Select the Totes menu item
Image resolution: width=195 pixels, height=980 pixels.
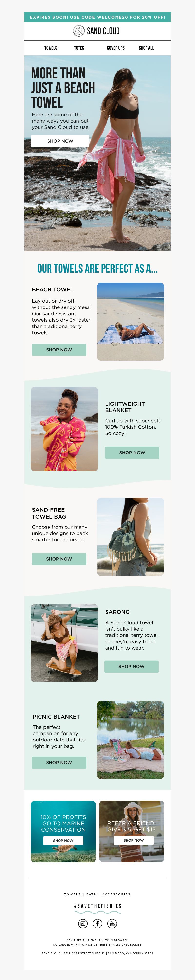coord(79,48)
